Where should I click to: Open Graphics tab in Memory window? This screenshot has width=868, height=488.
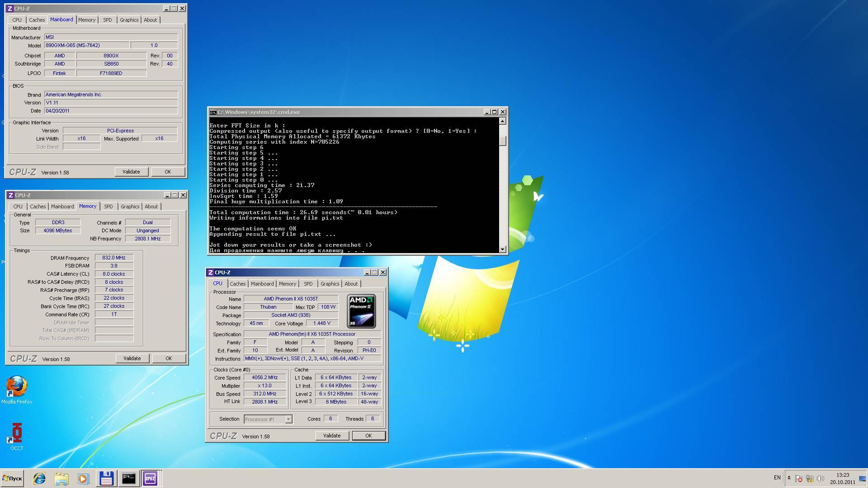(130, 206)
